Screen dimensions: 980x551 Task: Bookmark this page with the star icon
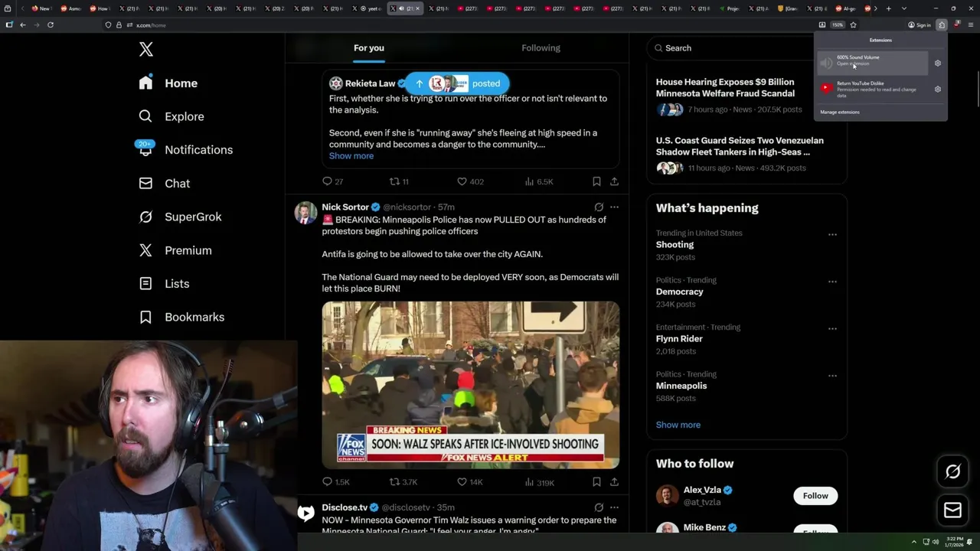click(853, 24)
